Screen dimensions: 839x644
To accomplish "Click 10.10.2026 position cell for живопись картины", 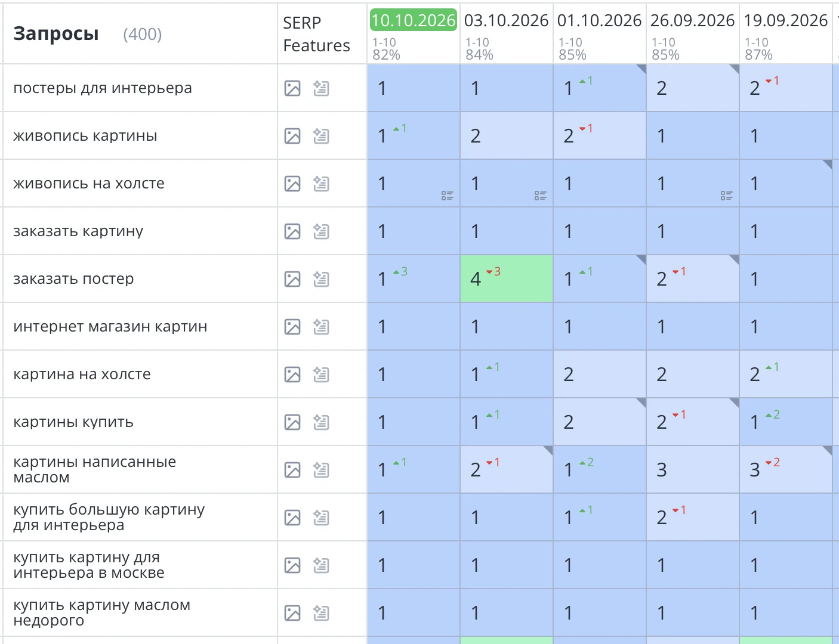I will point(414,136).
